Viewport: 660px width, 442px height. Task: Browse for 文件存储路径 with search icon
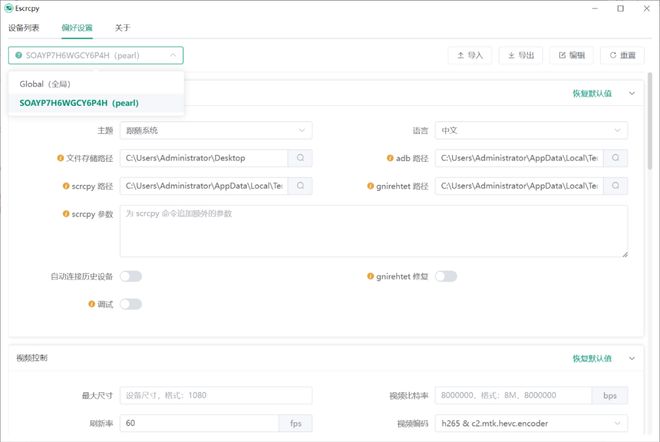pos(300,158)
